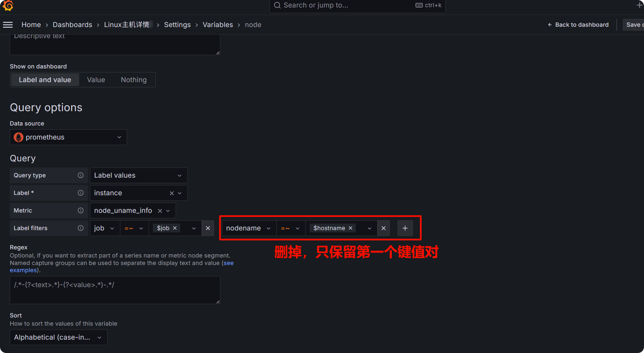Open Dashboards breadcrumb item
The image size is (644, 353).
click(x=72, y=25)
